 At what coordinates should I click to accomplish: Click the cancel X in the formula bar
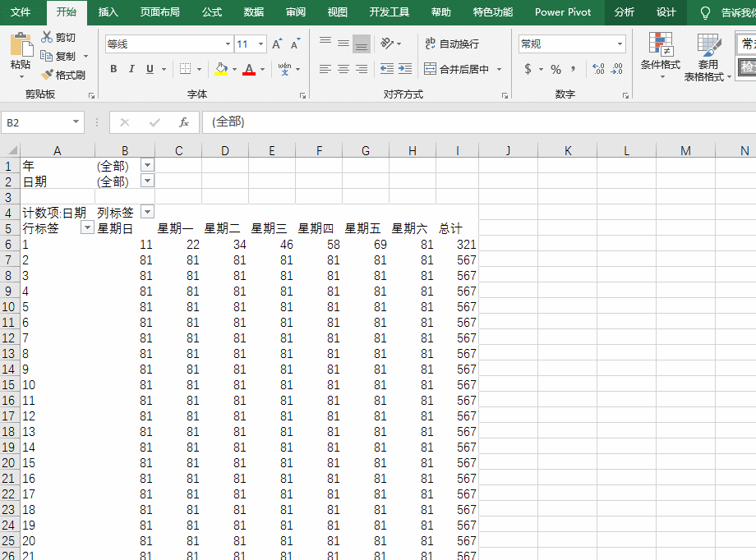point(125,122)
